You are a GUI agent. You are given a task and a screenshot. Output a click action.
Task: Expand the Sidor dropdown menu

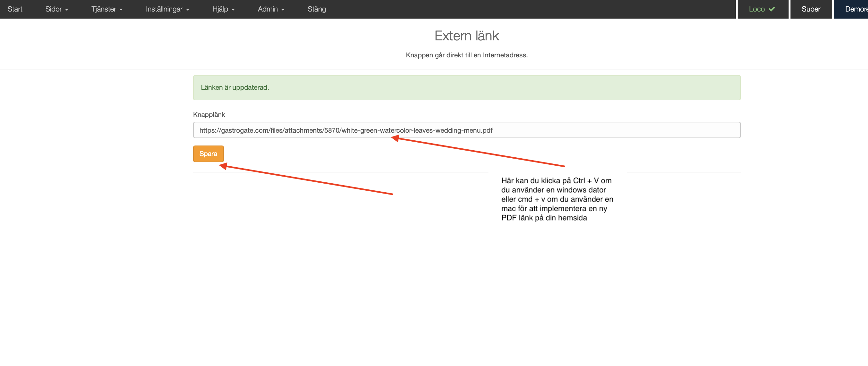pyautogui.click(x=57, y=9)
